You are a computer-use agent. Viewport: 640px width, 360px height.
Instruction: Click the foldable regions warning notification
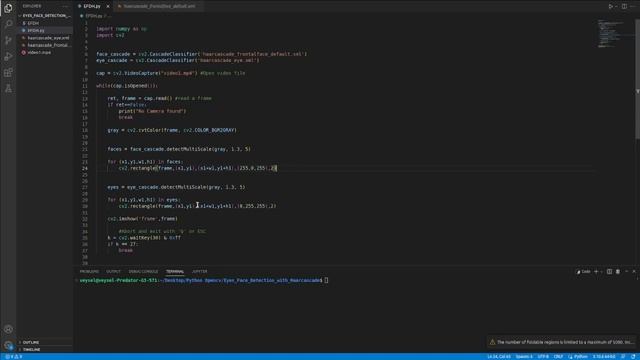(x=562, y=342)
